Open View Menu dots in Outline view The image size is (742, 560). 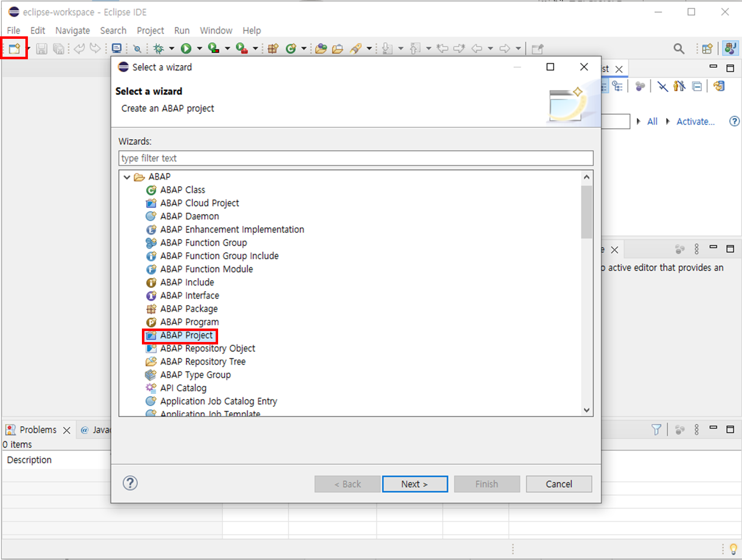(x=697, y=249)
